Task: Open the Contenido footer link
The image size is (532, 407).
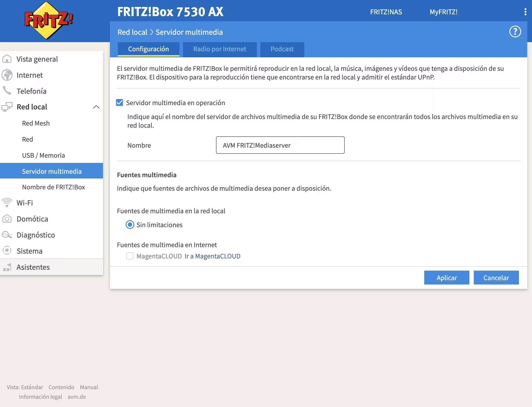Action: 61,387
